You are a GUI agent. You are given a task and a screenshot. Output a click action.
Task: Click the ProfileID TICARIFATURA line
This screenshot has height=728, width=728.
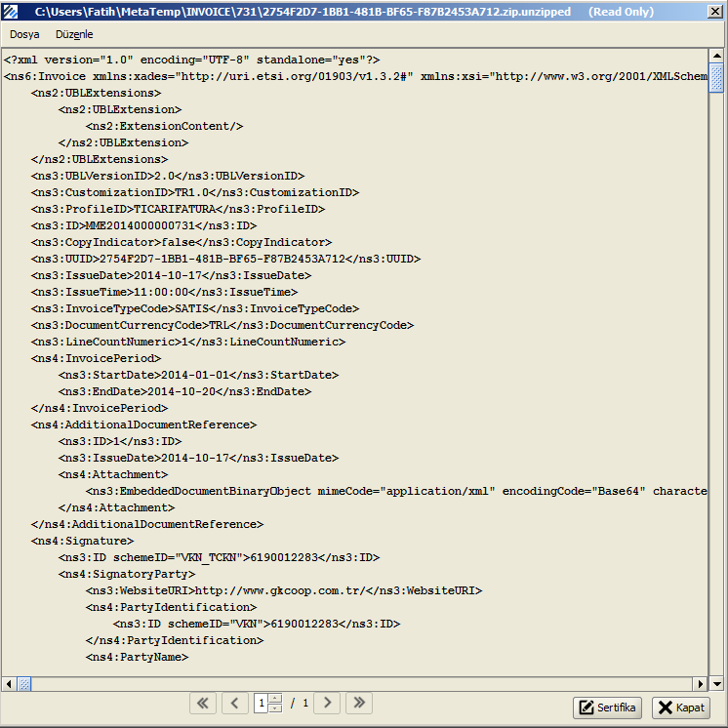point(178,209)
